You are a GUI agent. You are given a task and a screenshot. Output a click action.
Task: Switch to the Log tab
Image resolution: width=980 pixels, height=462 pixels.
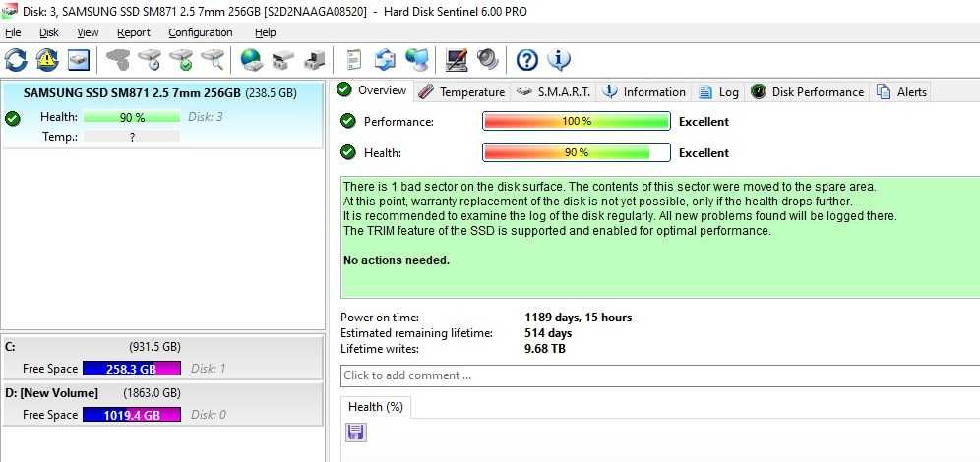tap(719, 91)
